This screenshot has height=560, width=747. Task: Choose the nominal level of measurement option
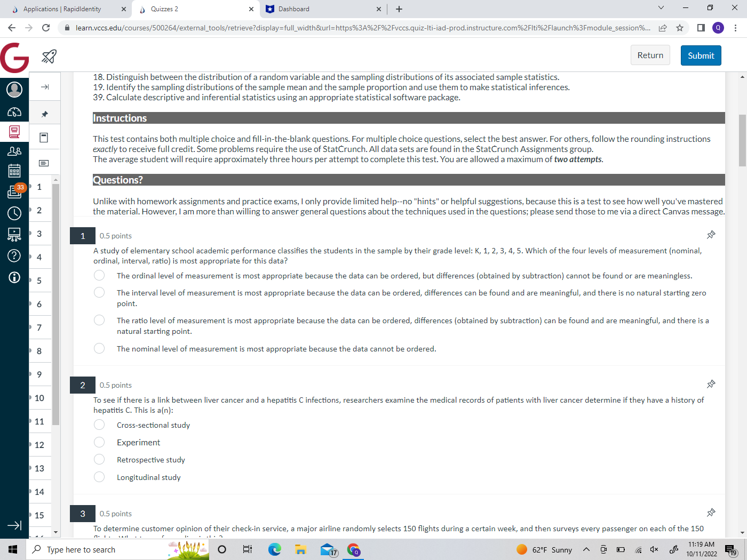(99, 348)
